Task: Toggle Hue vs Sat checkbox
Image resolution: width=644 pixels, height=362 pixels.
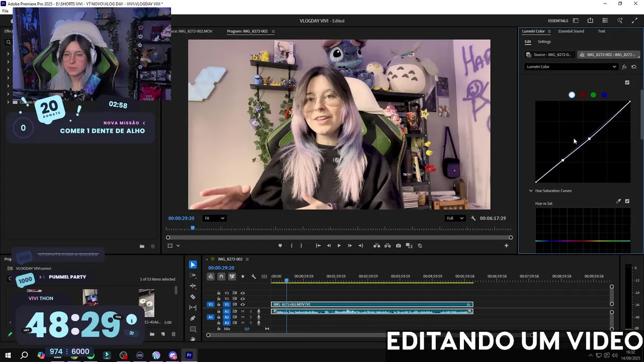Action: [627, 201]
